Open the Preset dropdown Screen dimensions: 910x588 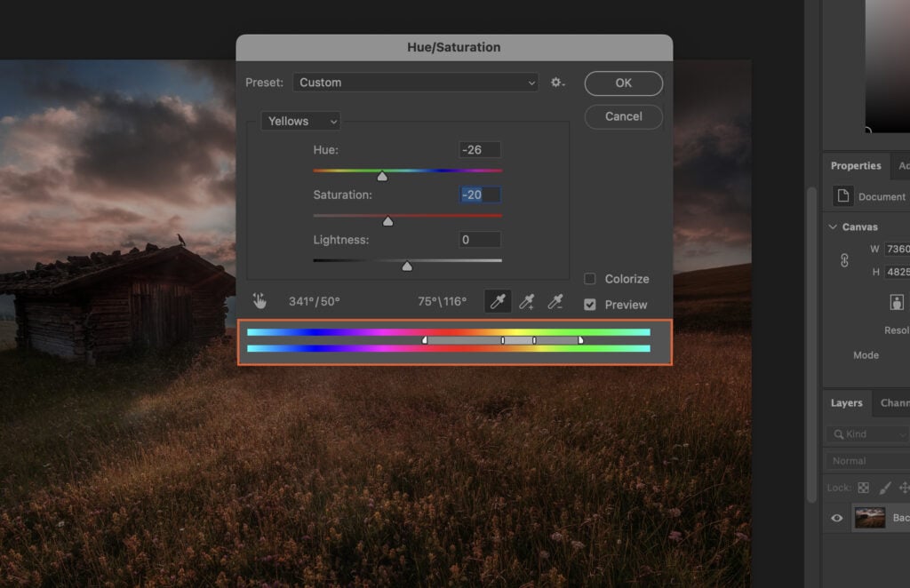(415, 82)
